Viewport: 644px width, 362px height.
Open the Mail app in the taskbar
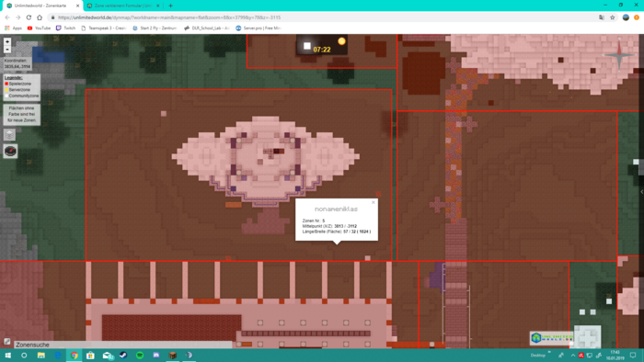tap(108, 355)
